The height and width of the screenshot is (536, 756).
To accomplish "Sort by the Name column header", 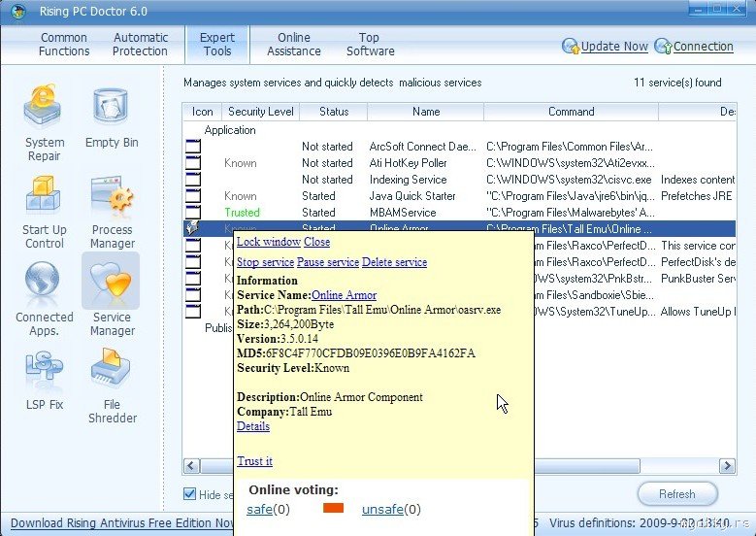I will (426, 112).
